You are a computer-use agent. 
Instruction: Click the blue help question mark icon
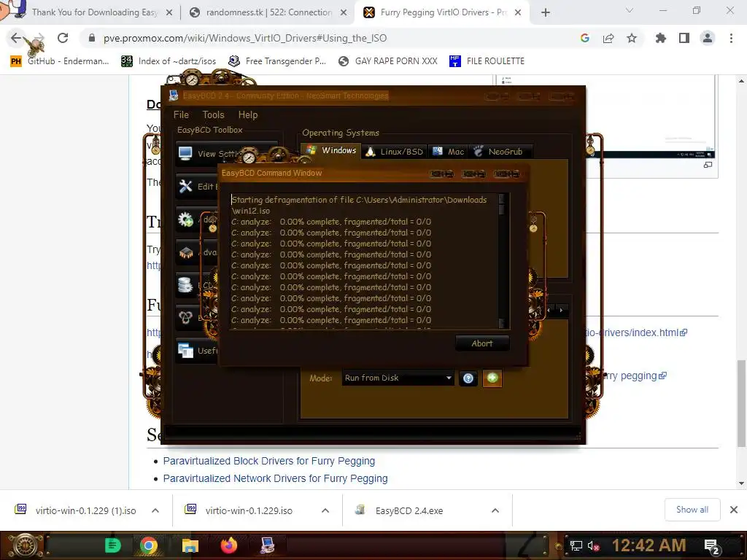[x=468, y=378]
